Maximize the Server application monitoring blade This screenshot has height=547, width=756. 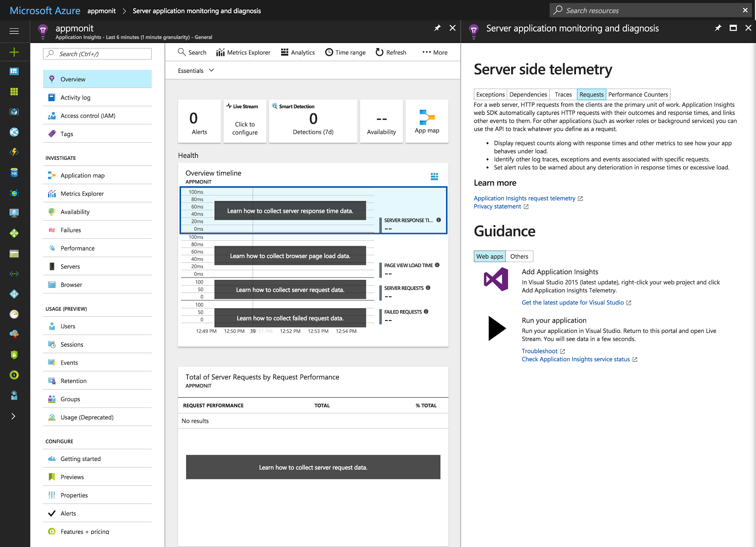tap(733, 28)
